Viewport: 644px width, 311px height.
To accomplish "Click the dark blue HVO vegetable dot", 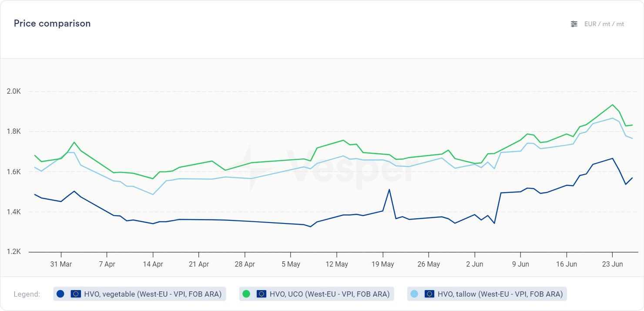I will [x=60, y=294].
